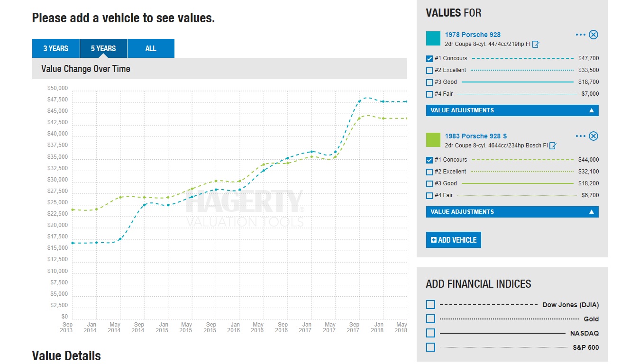Image resolution: width=639 pixels, height=364 pixels.
Task: Click the green May 2016 data point
Action: click(x=264, y=164)
